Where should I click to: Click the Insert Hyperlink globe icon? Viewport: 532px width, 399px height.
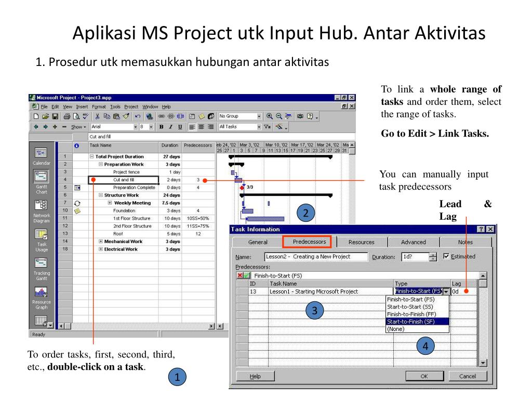pos(149,116)
